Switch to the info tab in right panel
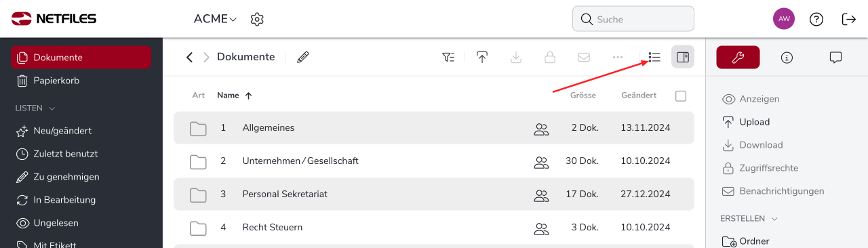Screen dimensions: 868x248 pyautogui.click(x=787, y=58)
